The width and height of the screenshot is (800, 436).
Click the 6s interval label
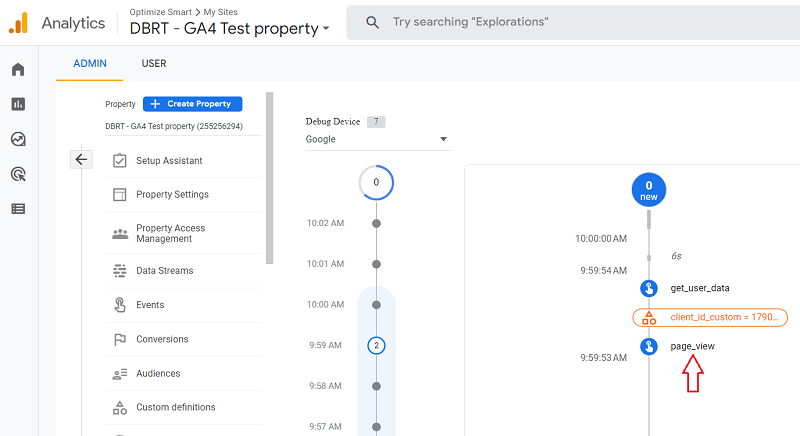click(x=676, y=256)
